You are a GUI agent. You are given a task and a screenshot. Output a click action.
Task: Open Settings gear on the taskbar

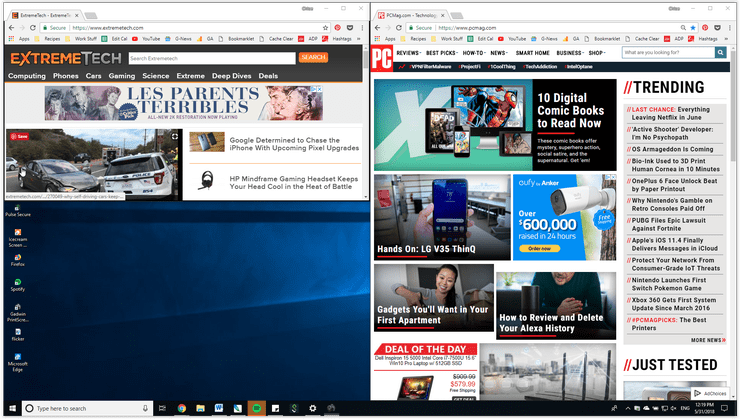312,408
